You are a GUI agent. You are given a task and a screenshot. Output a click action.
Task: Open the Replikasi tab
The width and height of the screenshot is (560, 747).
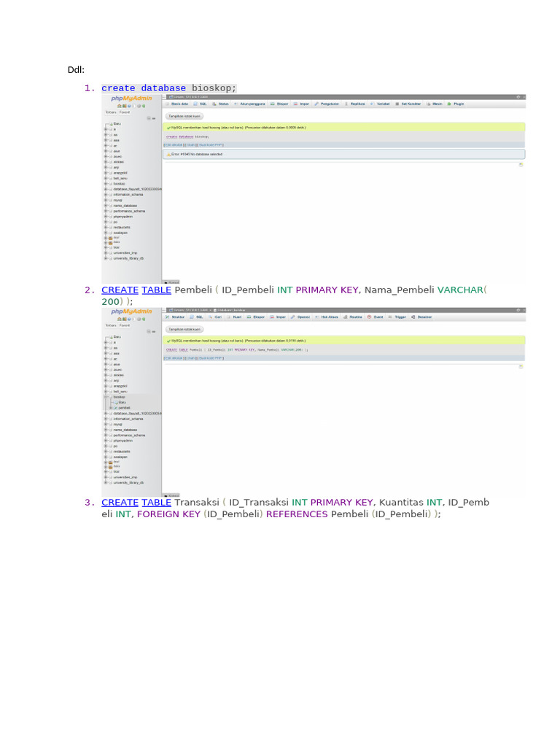pos(355,104)
